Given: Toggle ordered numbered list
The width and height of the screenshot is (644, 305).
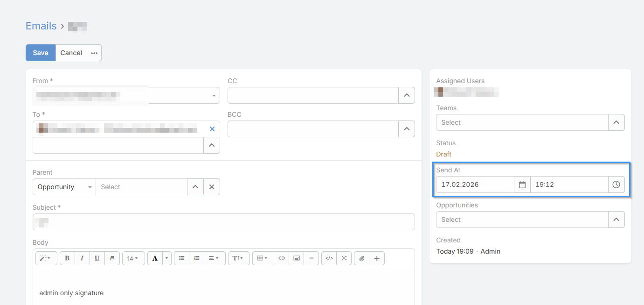Looking at the screenshot, I should click(197, 258).
